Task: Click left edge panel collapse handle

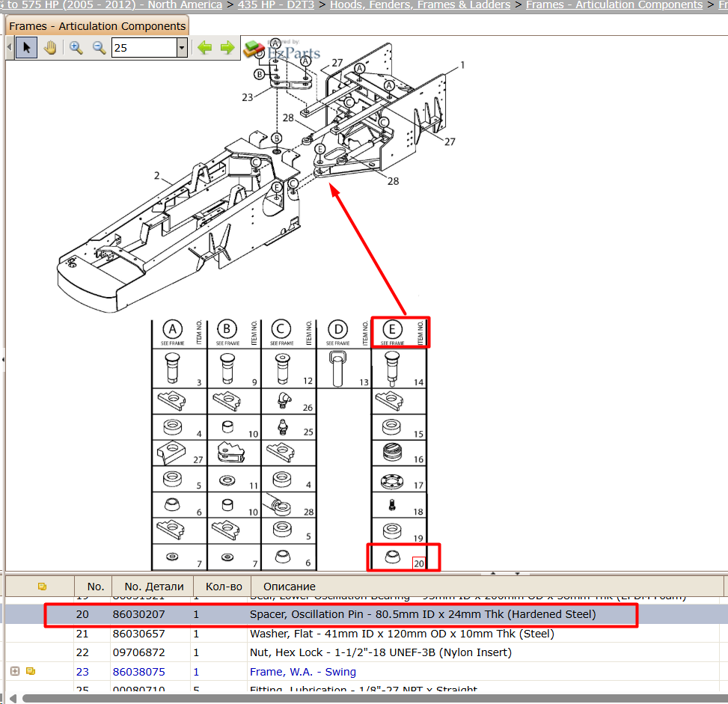Action: click(x=3, y=359)
